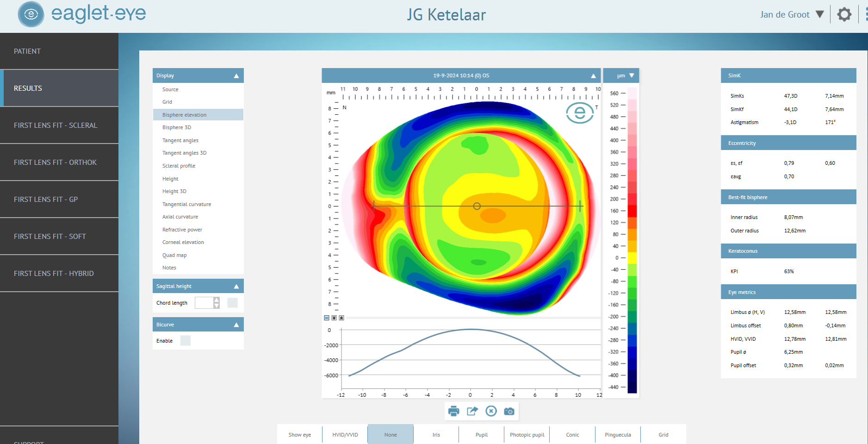The image size is (868, 444).
Task: Show the Photopic pupil overlay
Action: click(x=527, y=434)
